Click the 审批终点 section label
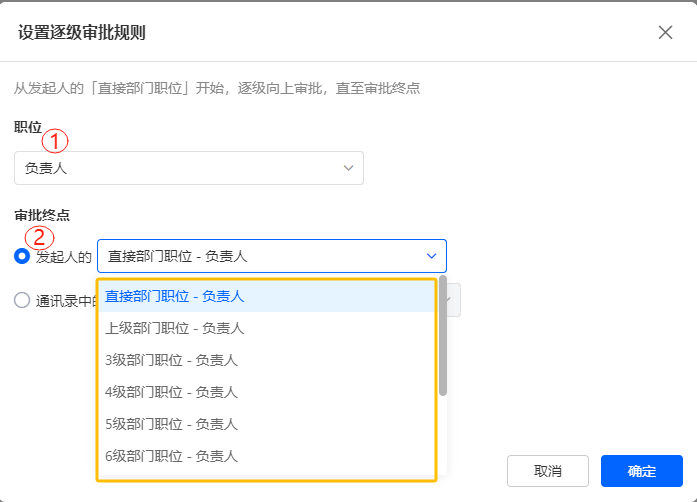Screen dimensions: 697x502 (42, 215)
